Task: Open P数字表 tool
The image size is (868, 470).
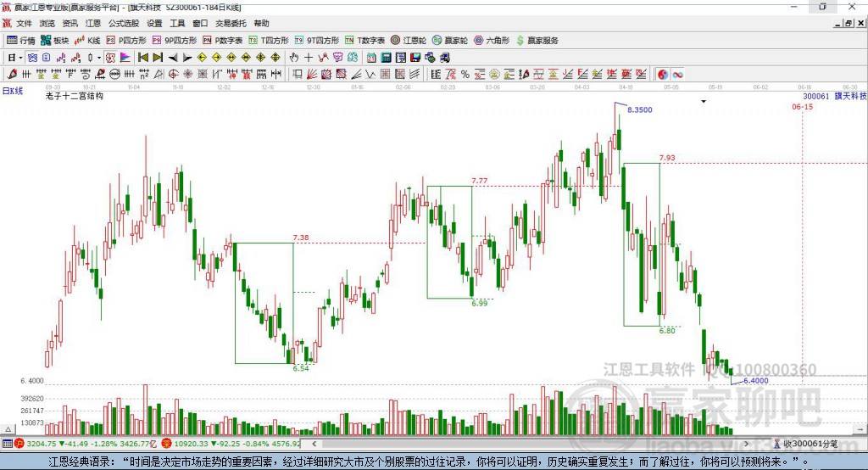Action: 223,41
